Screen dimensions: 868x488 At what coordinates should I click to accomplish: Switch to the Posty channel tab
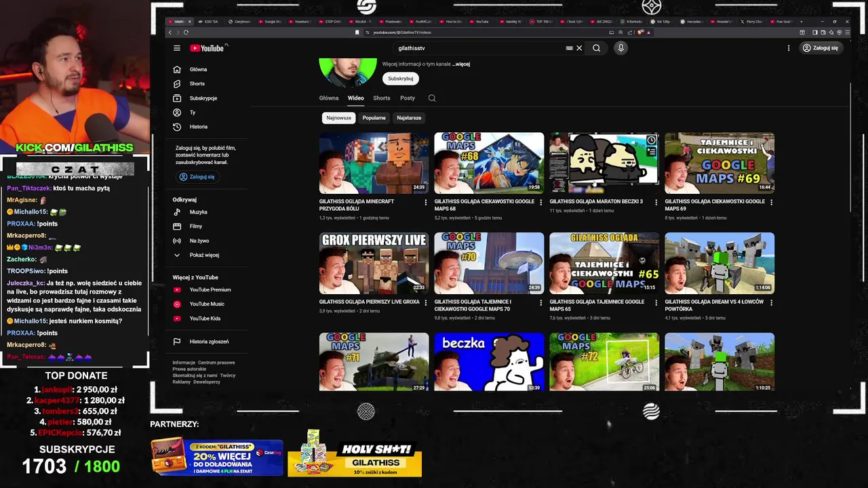click(x=408, y=98)
